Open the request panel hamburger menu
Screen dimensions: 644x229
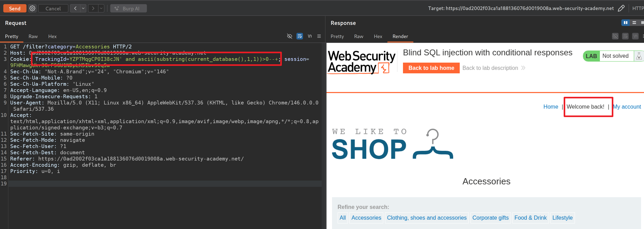[319, 36]
